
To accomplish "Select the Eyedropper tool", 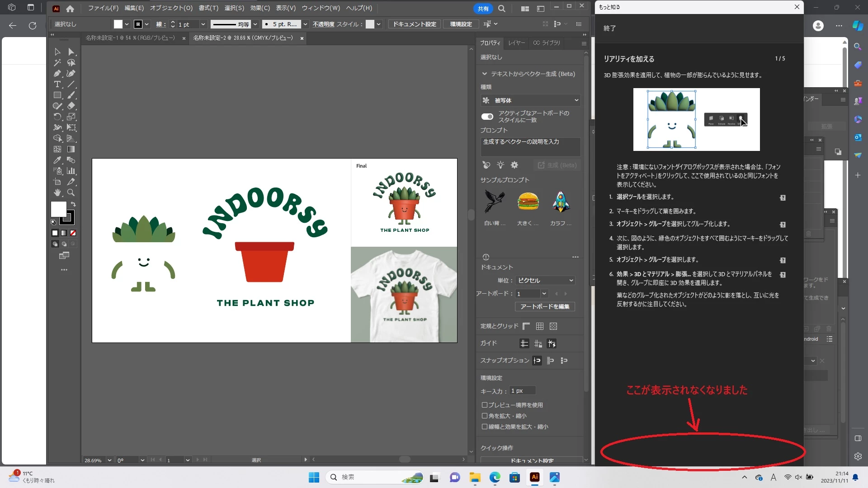I will [57, 160].
